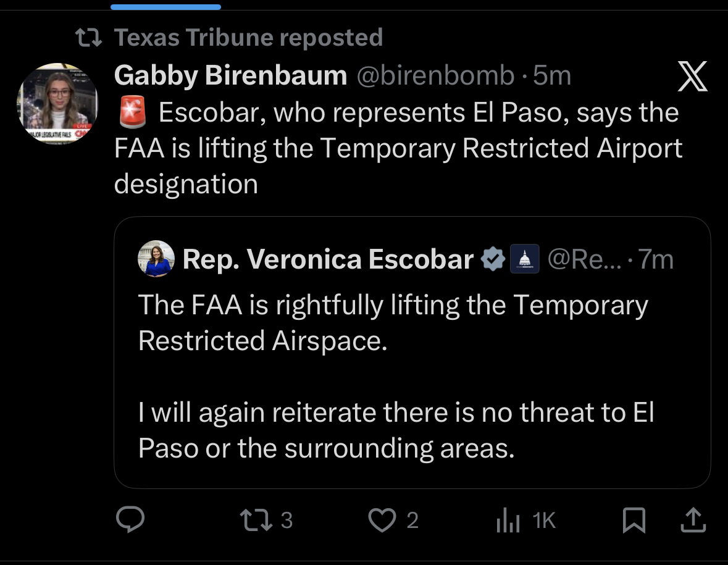Like the post with the heart icon

pos(382,520)
